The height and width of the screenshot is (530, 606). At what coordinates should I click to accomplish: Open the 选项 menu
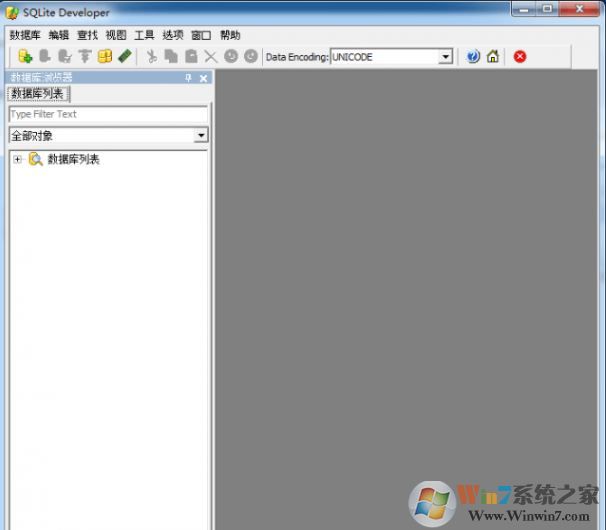(173, 35)
